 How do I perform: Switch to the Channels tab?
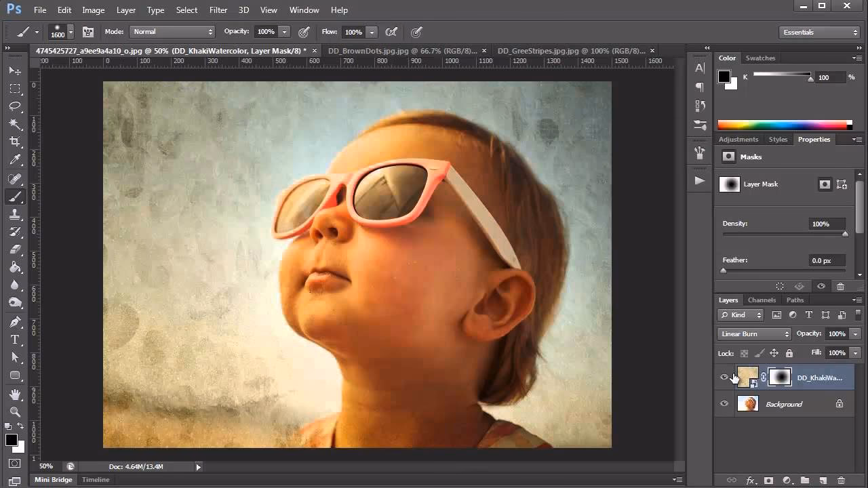(762, 300)
